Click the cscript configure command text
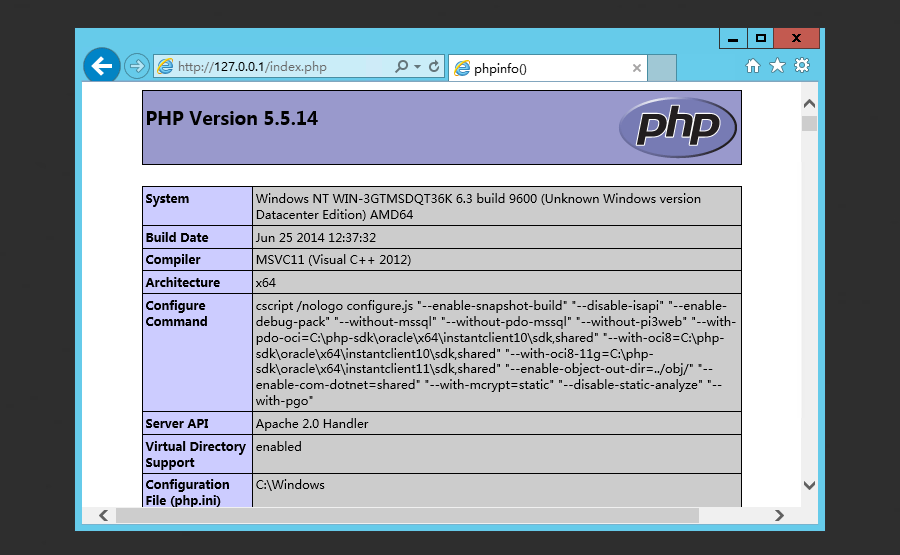900x555 pixels. point(496,353)
